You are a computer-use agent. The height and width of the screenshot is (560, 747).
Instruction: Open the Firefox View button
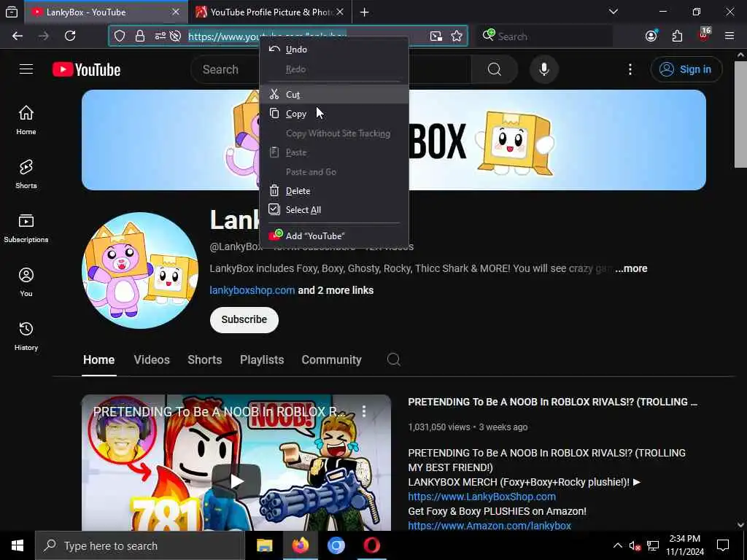(x=12, y=12)
